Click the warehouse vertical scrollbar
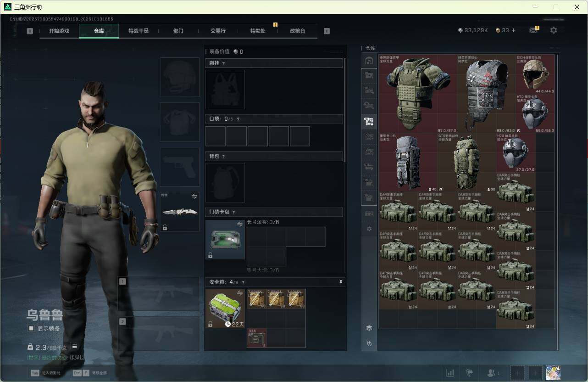Screen dimensions: 588x382 [557, 202]
